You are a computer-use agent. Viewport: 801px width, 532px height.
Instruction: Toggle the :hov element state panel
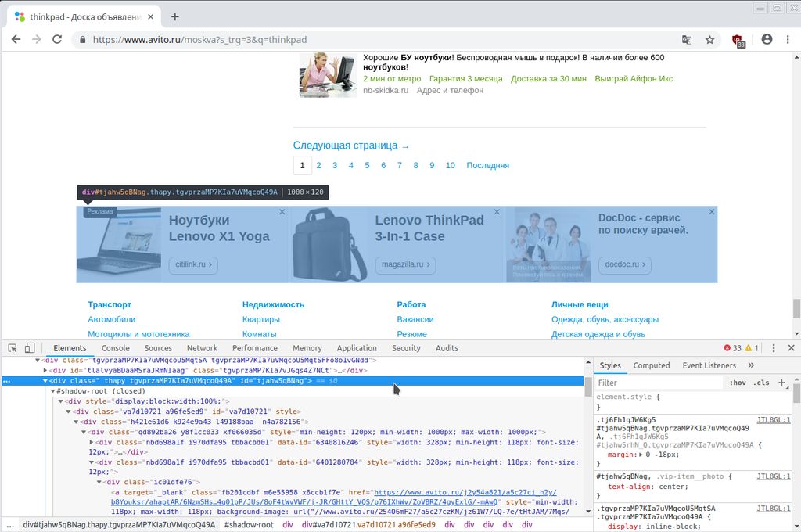pos(738,383)
